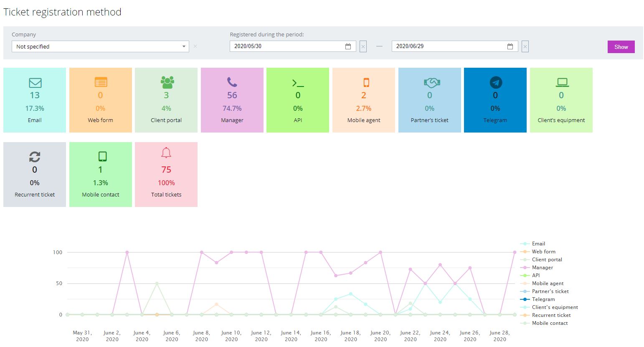
Task: Open the start date calendar picker
Action: [x=348, y=46]
